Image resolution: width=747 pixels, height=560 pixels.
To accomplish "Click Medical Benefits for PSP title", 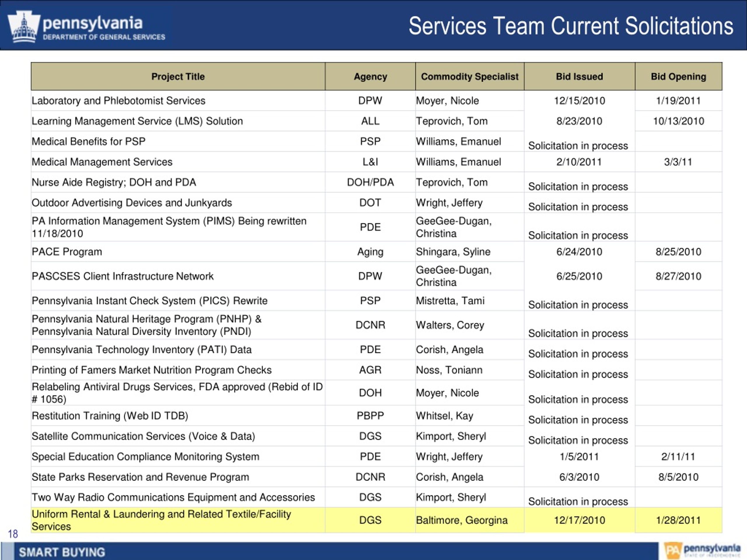I will pyautogui.click(x=88, y=141).
